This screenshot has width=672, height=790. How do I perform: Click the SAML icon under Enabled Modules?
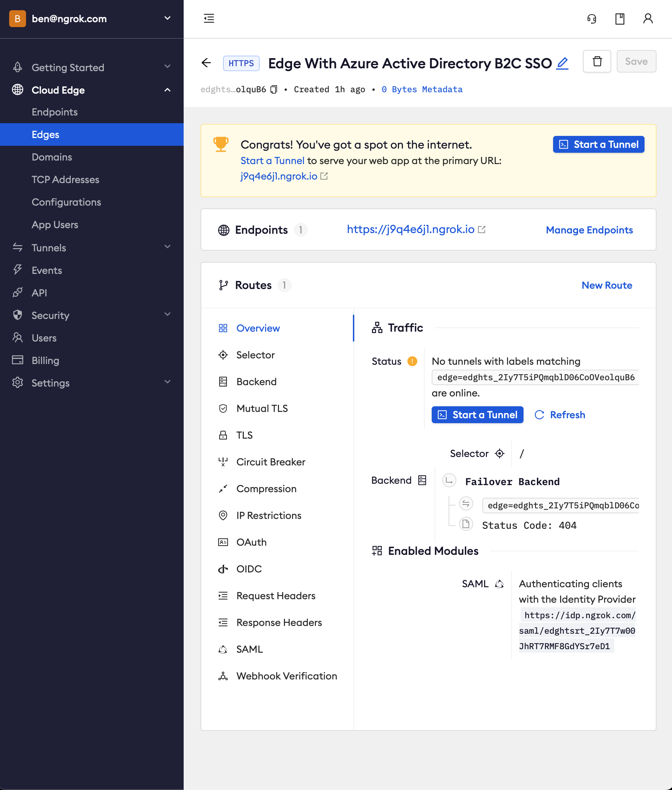tap(500, 584)
